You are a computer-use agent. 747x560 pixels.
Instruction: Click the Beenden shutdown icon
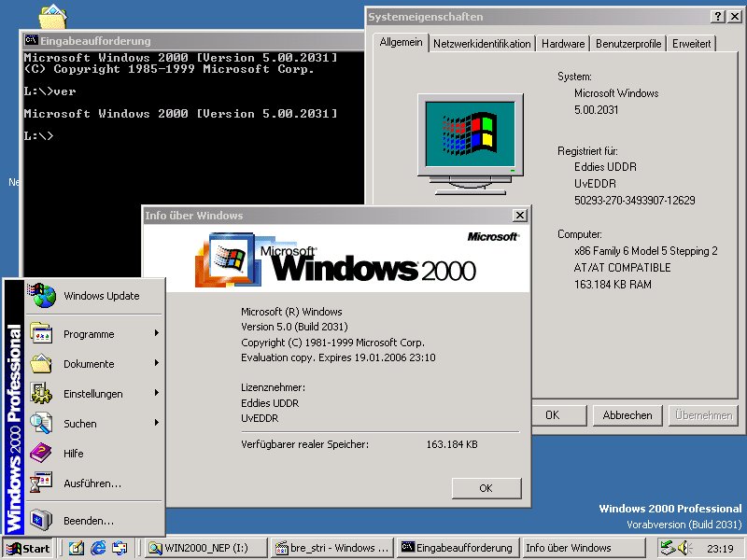(41, 521)
